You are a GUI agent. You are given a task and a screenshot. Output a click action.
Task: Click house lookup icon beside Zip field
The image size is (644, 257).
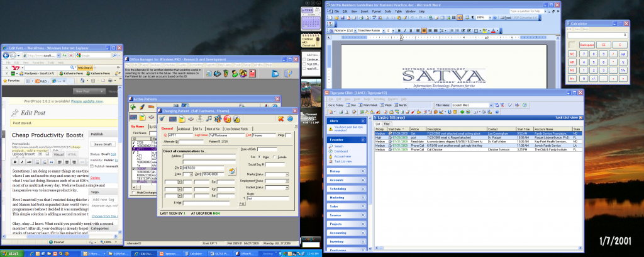pyautogui.click(x=231, y=171)
